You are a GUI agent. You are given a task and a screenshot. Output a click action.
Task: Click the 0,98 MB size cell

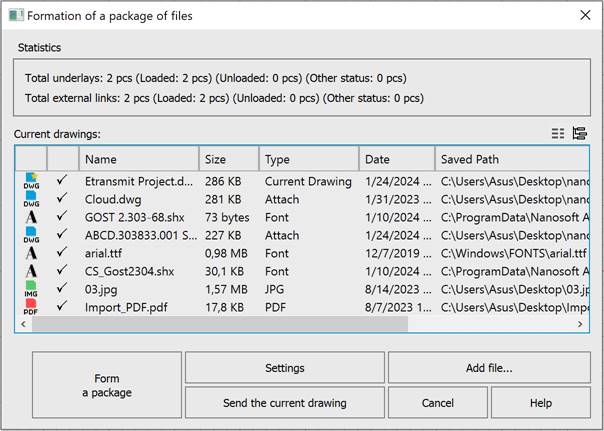[x=226, y=253]
